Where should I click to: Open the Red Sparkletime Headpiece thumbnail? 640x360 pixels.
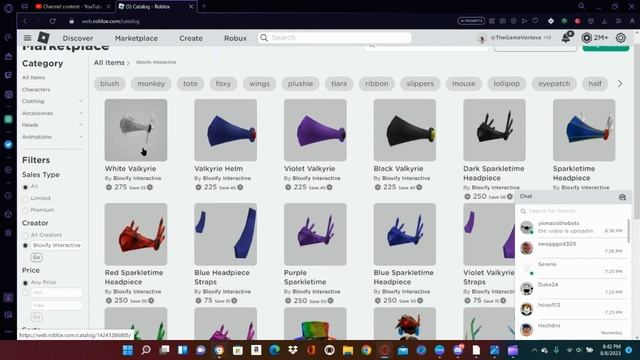coord(136,234)
